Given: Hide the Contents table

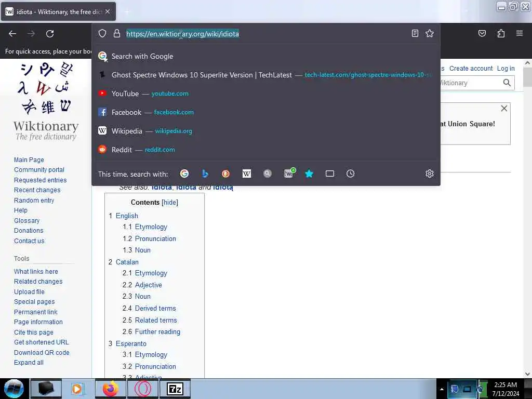Looking at the screenshot, I should tap(170, 203).
